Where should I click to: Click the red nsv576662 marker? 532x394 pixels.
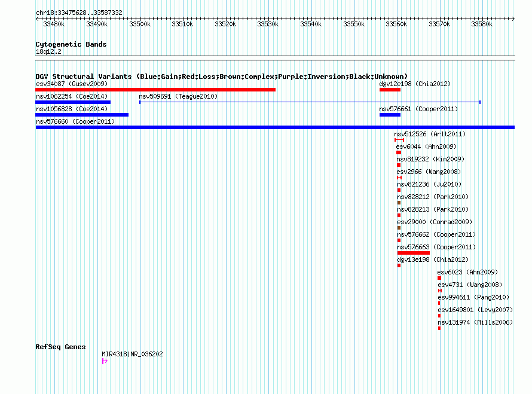pos(399,240)
